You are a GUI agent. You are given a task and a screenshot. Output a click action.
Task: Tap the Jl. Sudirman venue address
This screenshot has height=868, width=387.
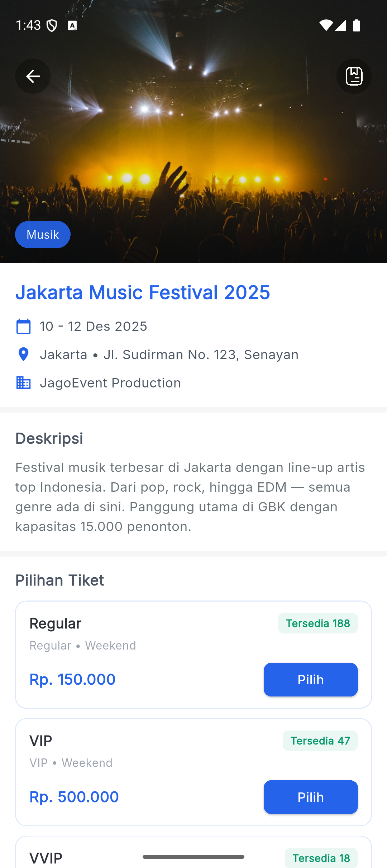[x=201, y=355]
